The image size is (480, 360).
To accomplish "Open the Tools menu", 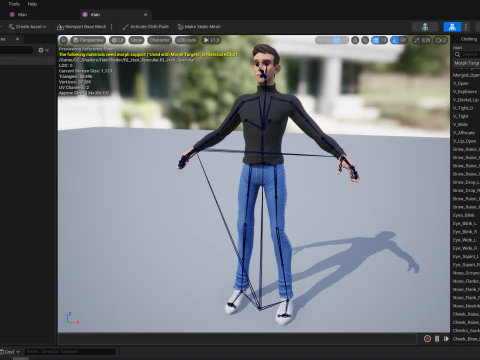I will click(x=14, y=4).
